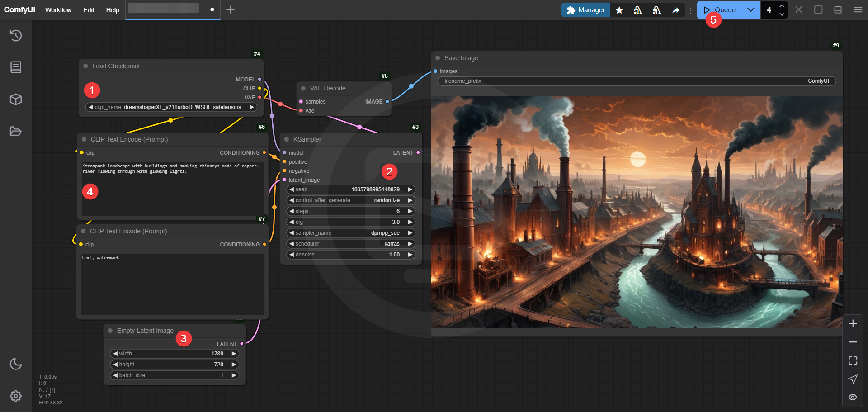Toggle dark theme with the moon icon

tap(16, 364)
